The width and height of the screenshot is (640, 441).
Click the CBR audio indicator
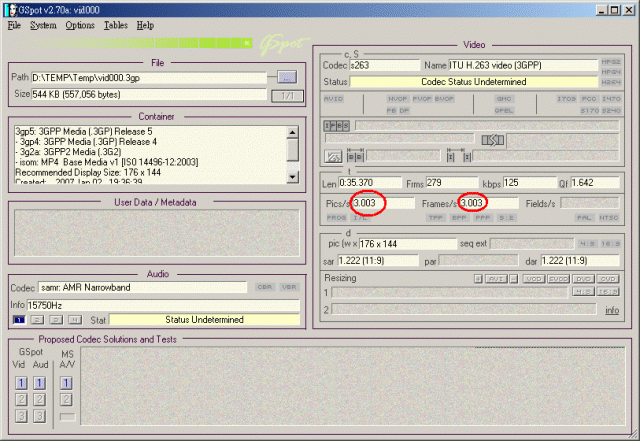tap(264, 287)
